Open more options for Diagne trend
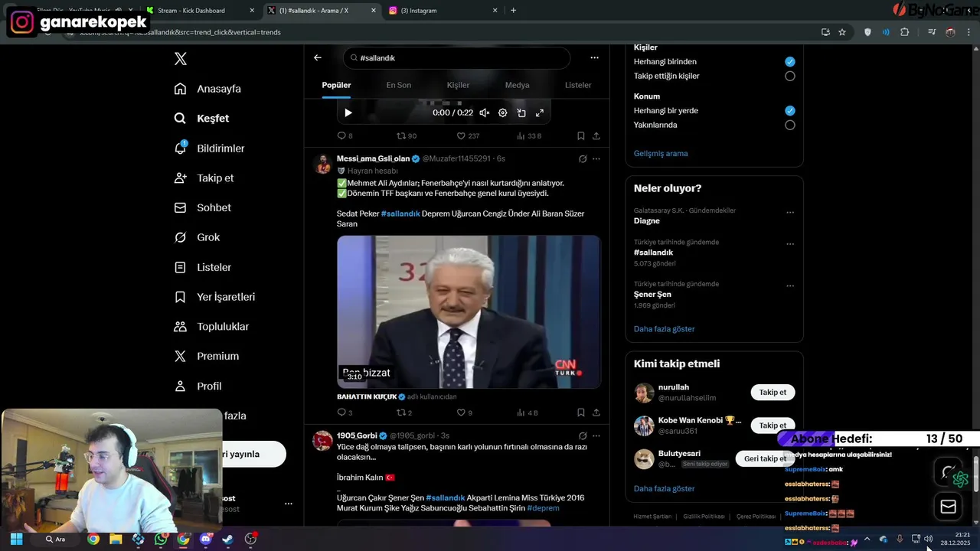Screen dimensions: 980x551 point(789,212)
